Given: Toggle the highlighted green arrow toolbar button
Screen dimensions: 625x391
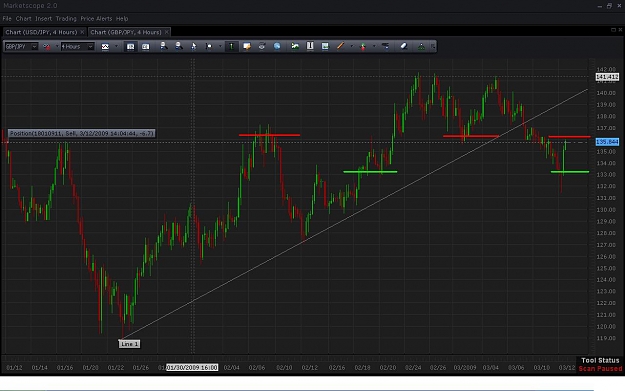Looking at the screenshot, I should tap(231, 46).
